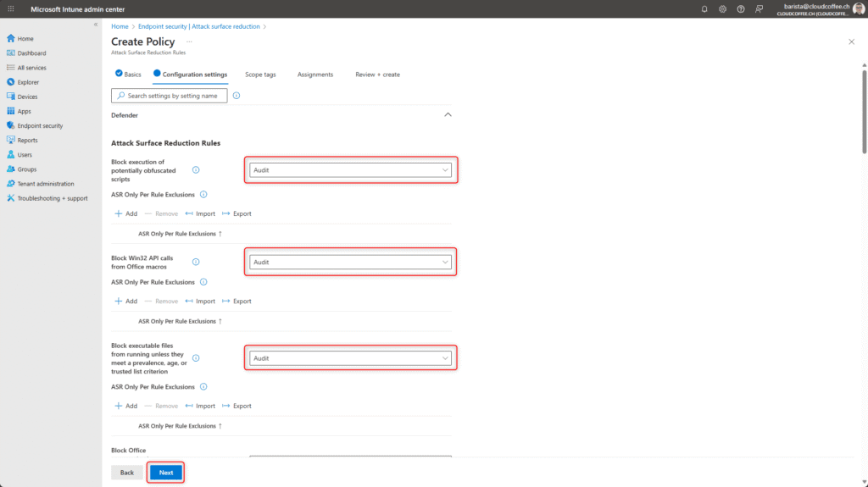
Task: Open settings gear icon in top bar
Action: [722, 8]
